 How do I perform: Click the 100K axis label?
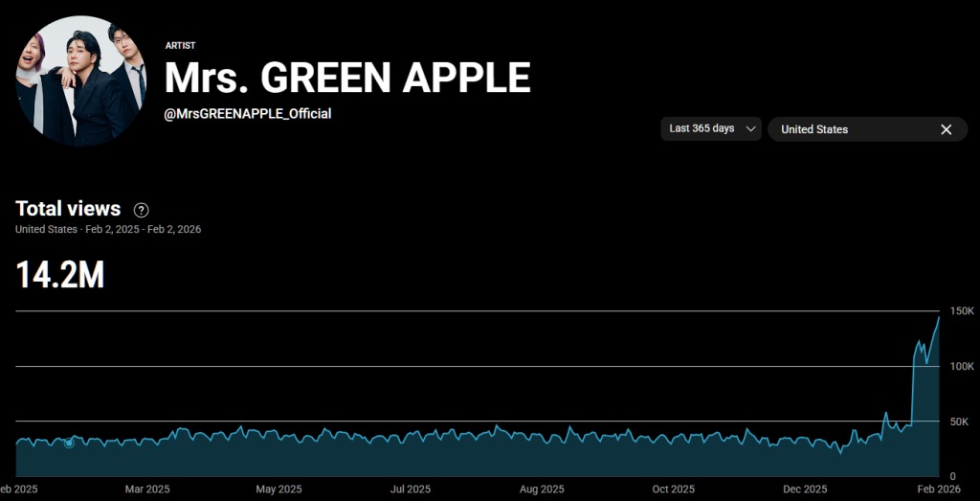961,366
